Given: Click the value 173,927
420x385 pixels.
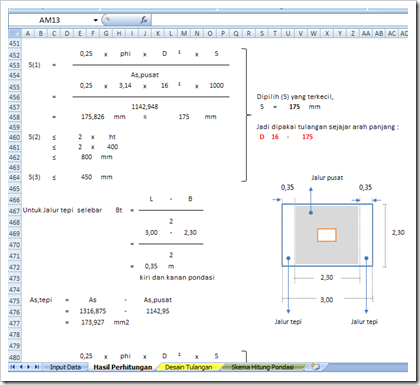Looking at the screenshot, I should (93, 322).
